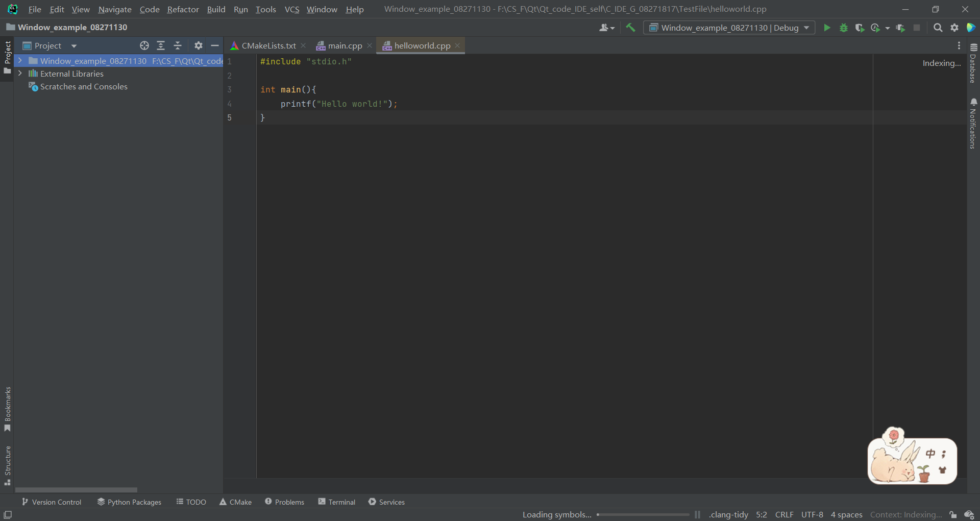Toggle the Bookmarks tool window

(8, 409)
